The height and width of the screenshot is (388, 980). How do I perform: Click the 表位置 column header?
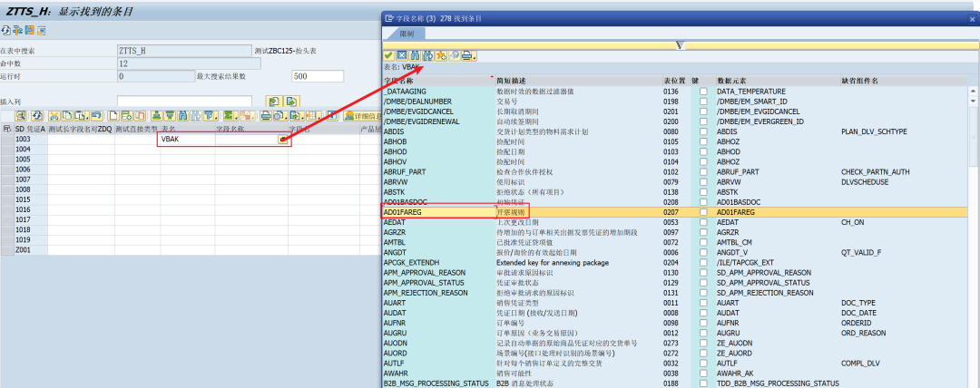pyautogui.click(x=674, y=82)
